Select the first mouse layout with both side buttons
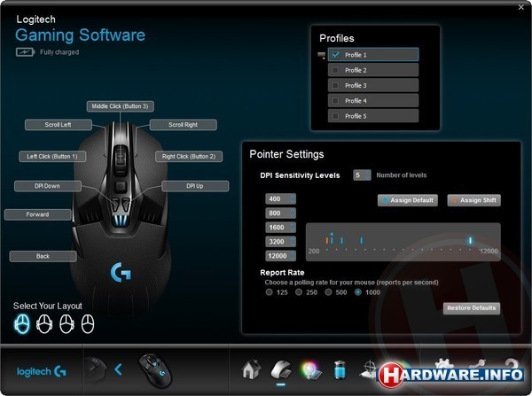 click(x=21, y=323)
